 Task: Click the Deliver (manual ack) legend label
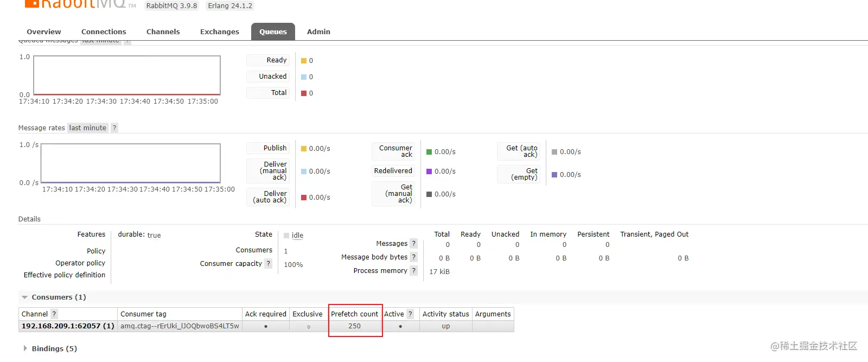click(x=268, y=171)
